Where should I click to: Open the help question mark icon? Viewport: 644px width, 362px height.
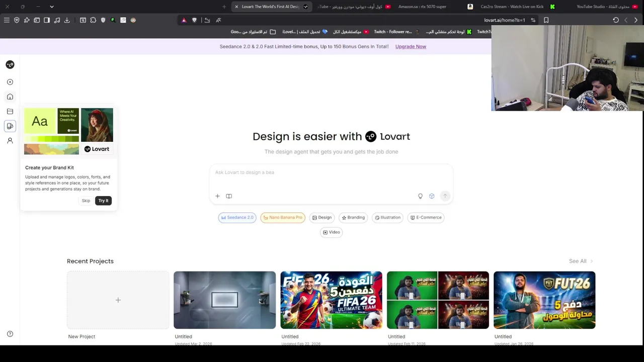click(x=10, y=334)
